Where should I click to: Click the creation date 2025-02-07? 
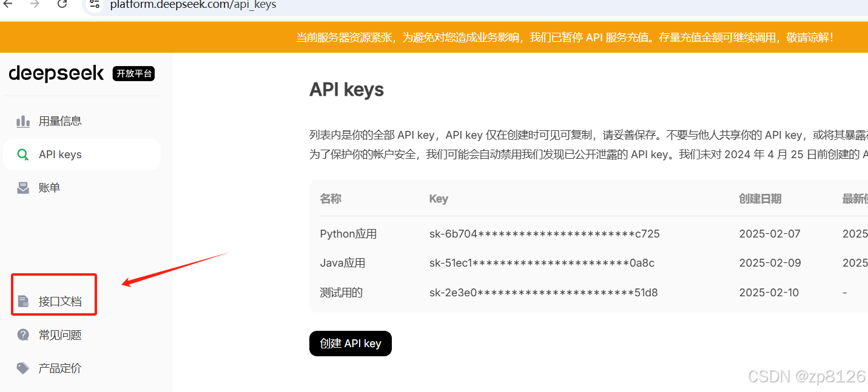[x=770, y=234]
